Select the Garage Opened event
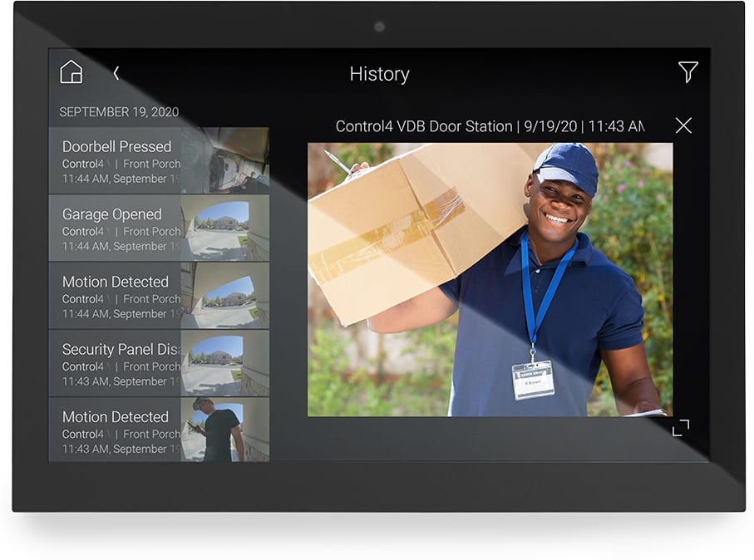This screenshot has height=560, width=754. click(x=112, y=214)
